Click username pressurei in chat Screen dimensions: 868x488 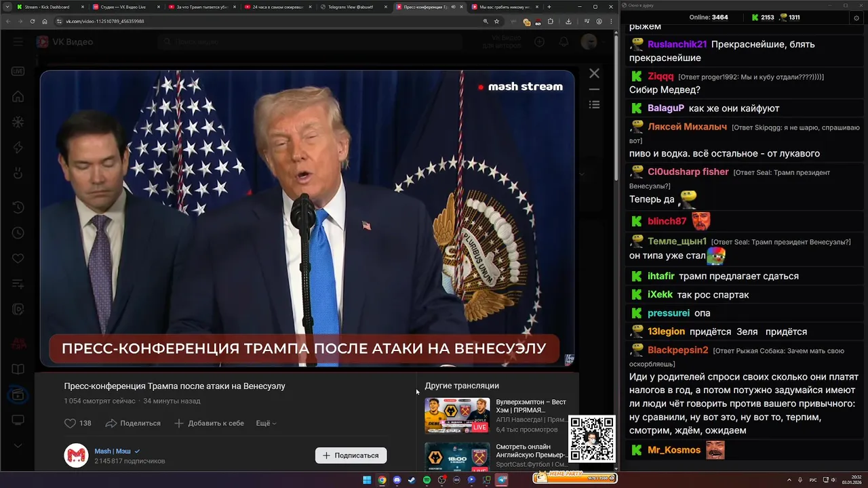pyautogui.click(x=669, y=313)
